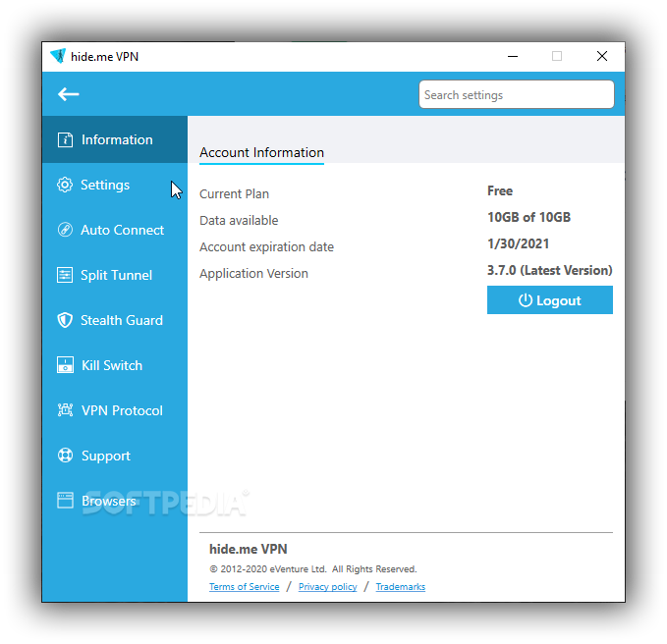The height and width of the screenshot is (644, 667).
Task: Open the Trademarks link
Action: [x=400, y=587]
